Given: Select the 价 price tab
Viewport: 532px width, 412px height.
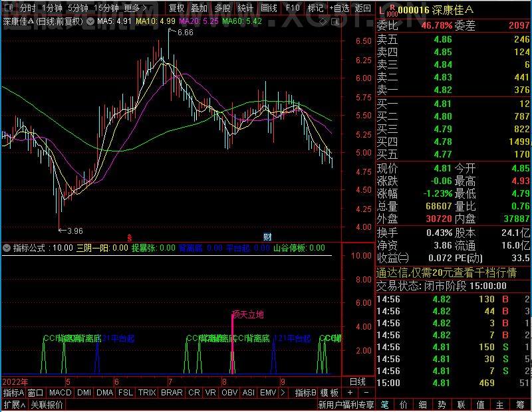Looking at the screenshot, I should [x=404, y=405].
